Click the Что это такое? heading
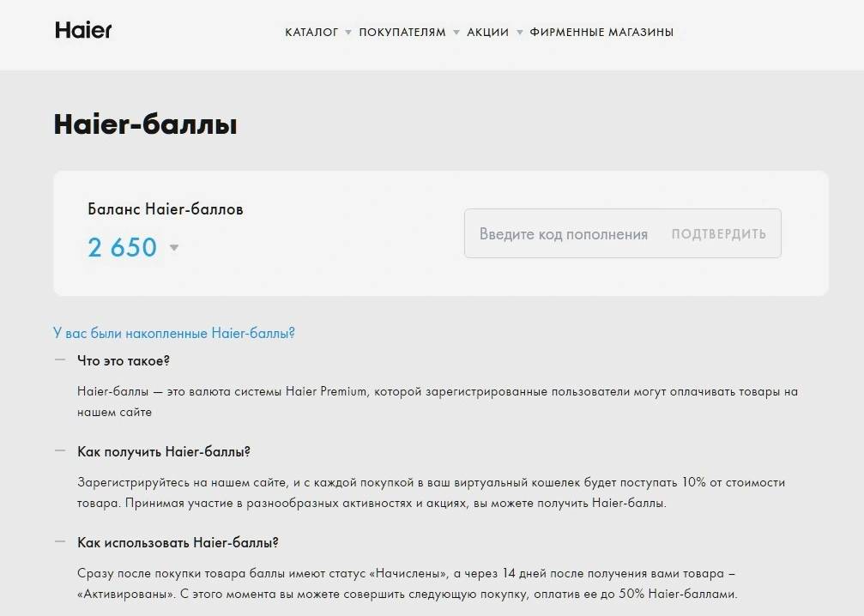Image resolution: width=864 pixels, height=616 pixels. coord(124,361)
